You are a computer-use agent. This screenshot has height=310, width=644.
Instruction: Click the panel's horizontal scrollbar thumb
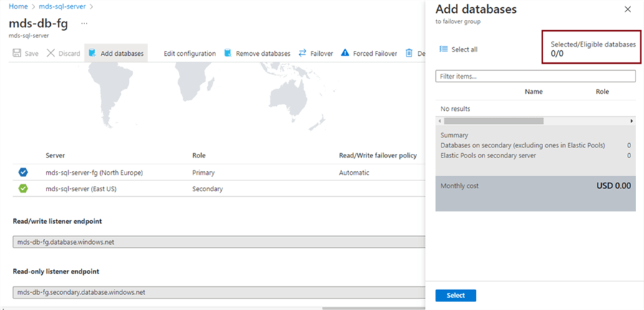point(494,121)
